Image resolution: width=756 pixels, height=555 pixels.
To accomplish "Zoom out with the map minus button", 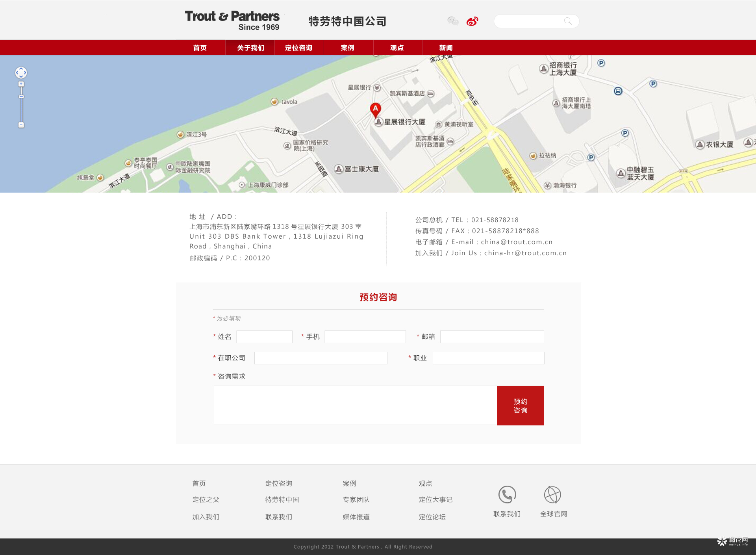I will (21, 125).
